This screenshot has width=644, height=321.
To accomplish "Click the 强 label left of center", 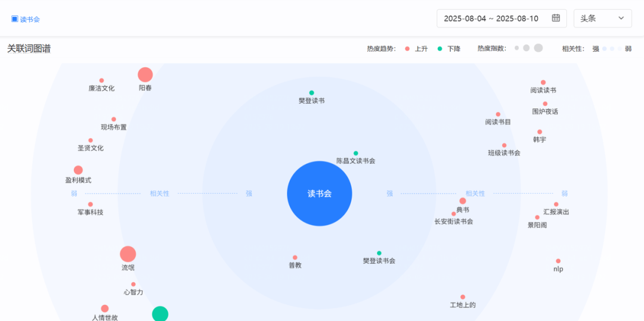I will [249, 194].
